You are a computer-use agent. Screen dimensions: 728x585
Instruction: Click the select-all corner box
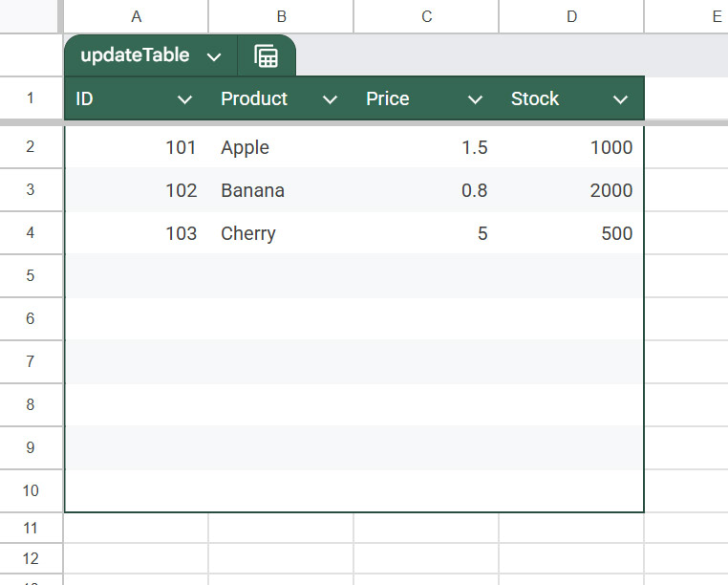(x=31, y=16)
